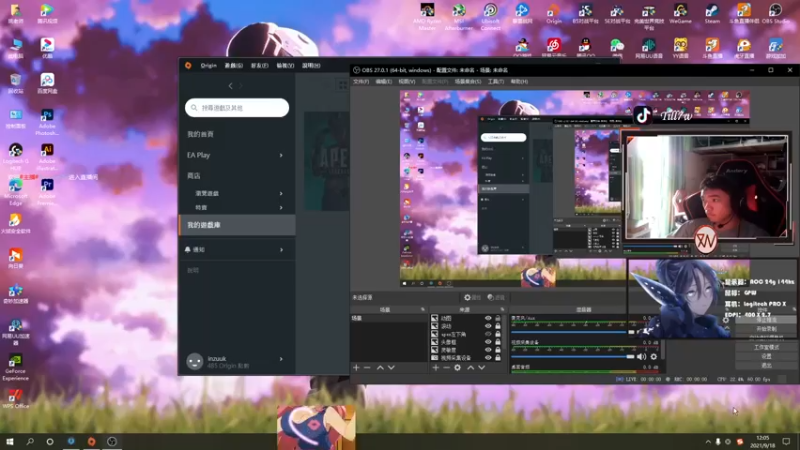Toggle visibility of first source 动图
Image resolution: width=800 pixels, height=450 pixels.
coord(488,318)
